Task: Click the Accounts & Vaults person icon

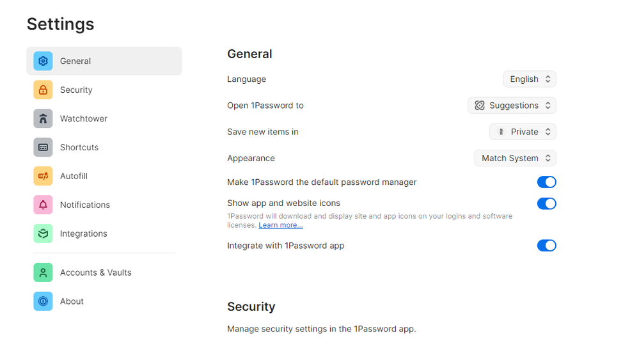Action: pyautogui.click(x=43, y=273)
